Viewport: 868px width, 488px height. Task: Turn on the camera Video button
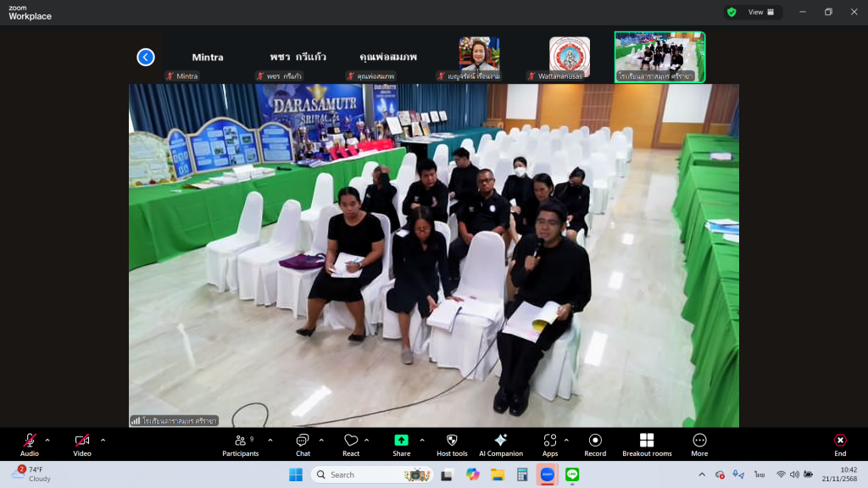coord(82,444)
